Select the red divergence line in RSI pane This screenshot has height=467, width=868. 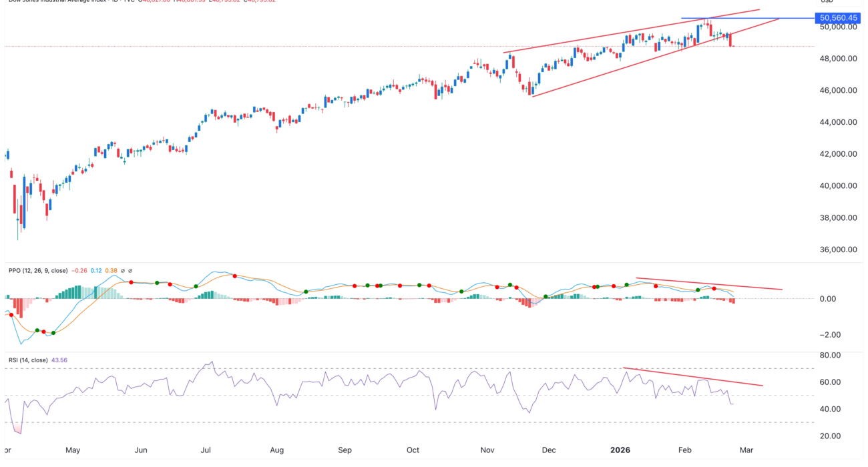694,377
